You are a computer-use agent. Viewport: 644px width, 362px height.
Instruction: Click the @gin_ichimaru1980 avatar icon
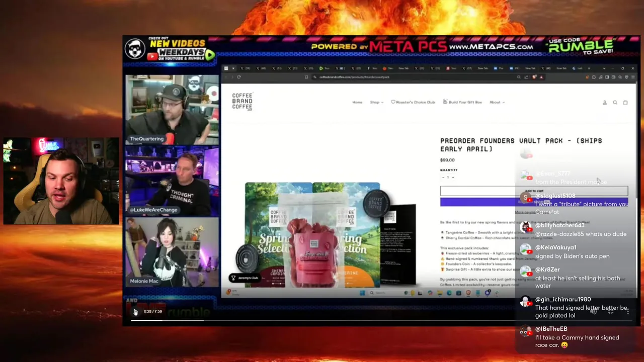click(525, 302)
